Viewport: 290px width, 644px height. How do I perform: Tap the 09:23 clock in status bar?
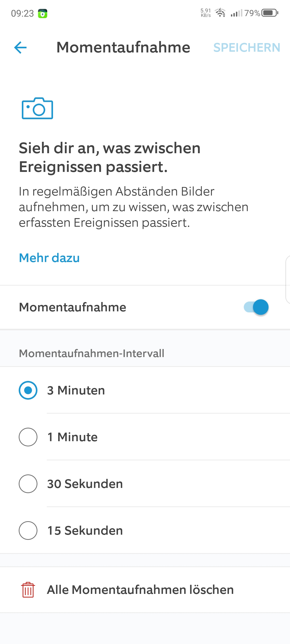[x=22, y=14]
